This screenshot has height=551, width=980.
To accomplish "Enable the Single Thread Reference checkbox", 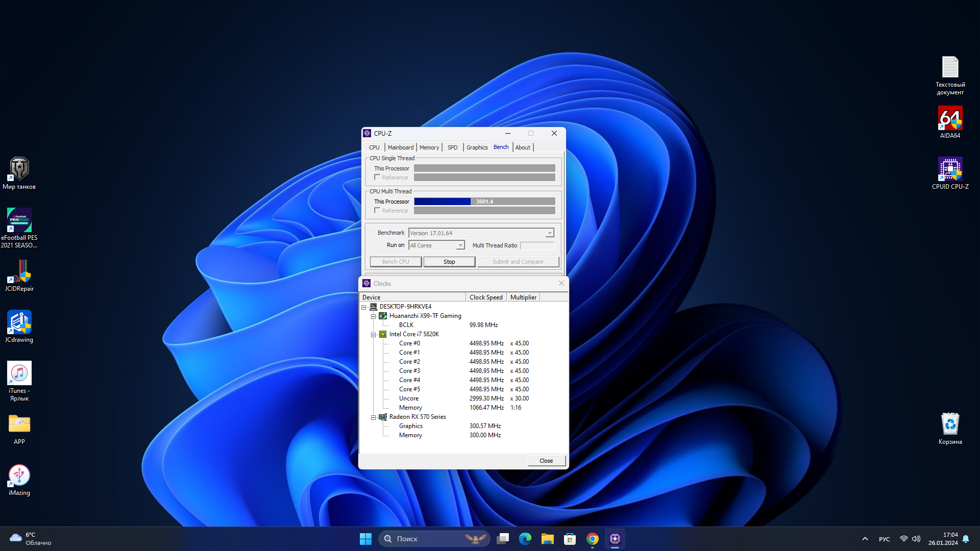I will point(377,178).
